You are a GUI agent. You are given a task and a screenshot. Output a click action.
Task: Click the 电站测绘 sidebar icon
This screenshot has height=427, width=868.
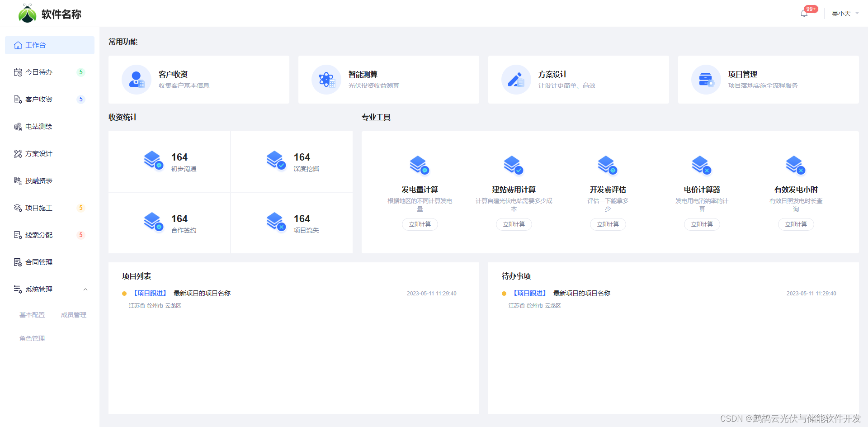coord(18,127)
